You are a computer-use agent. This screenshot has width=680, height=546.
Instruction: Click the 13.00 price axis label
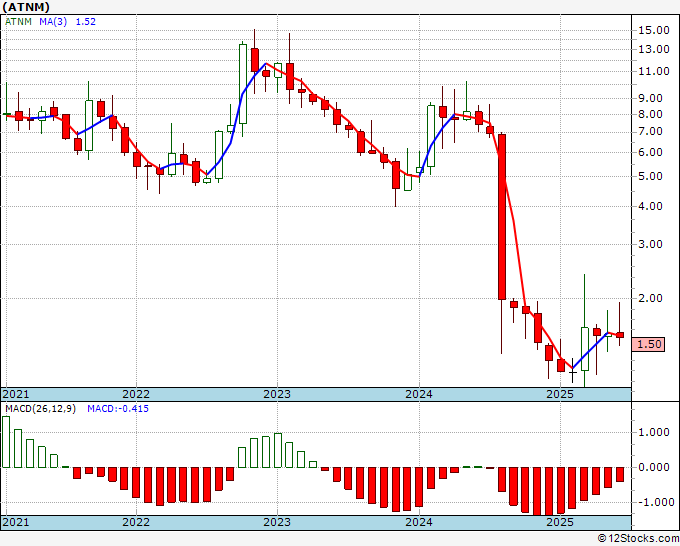click(654, 49)
